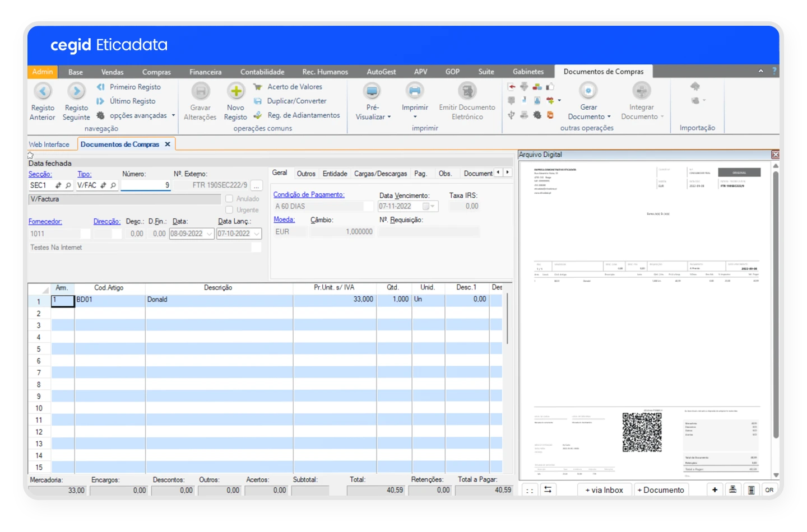Click the Emitir Documento Eletrónico icon

467,92
